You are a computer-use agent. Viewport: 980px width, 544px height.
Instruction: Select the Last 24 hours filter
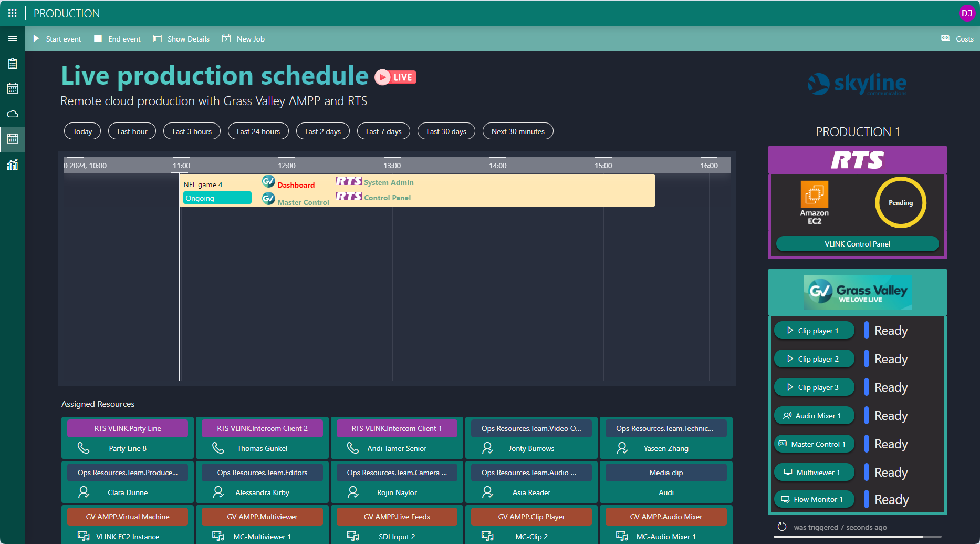coord(258,131)
